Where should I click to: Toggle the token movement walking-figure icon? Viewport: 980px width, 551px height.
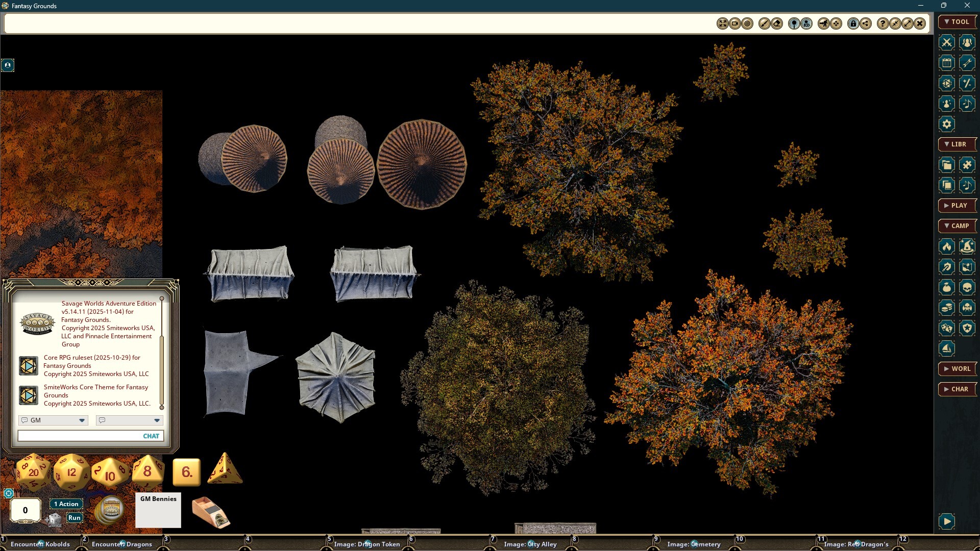click(824, 23)
